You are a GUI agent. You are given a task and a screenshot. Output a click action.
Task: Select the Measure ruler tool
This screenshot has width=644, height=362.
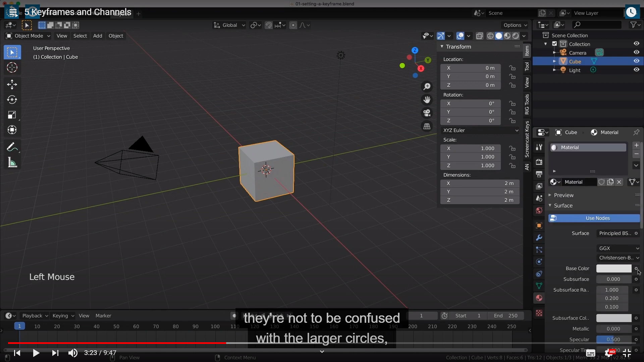point(12,163)
